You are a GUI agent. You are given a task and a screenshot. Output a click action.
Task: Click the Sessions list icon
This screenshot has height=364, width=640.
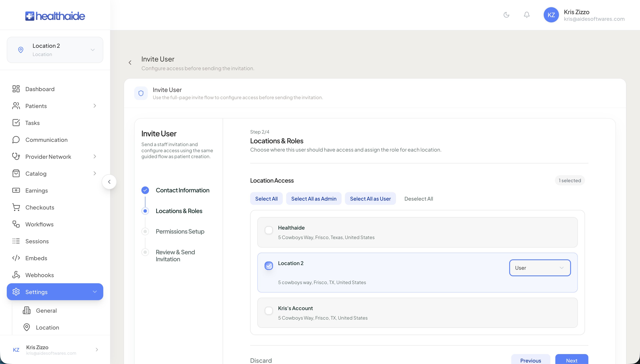click(x=16, y=241)
